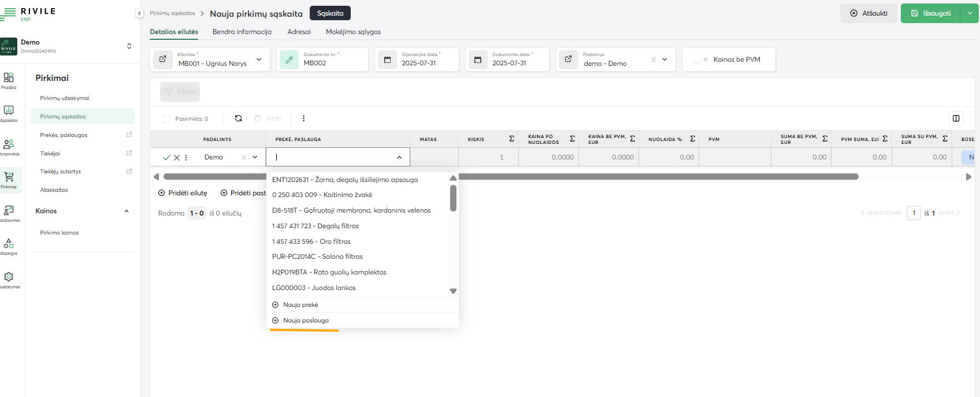Open the dropdown arrow next to Išsaugoti
The image size is (980, 397).
970,13
